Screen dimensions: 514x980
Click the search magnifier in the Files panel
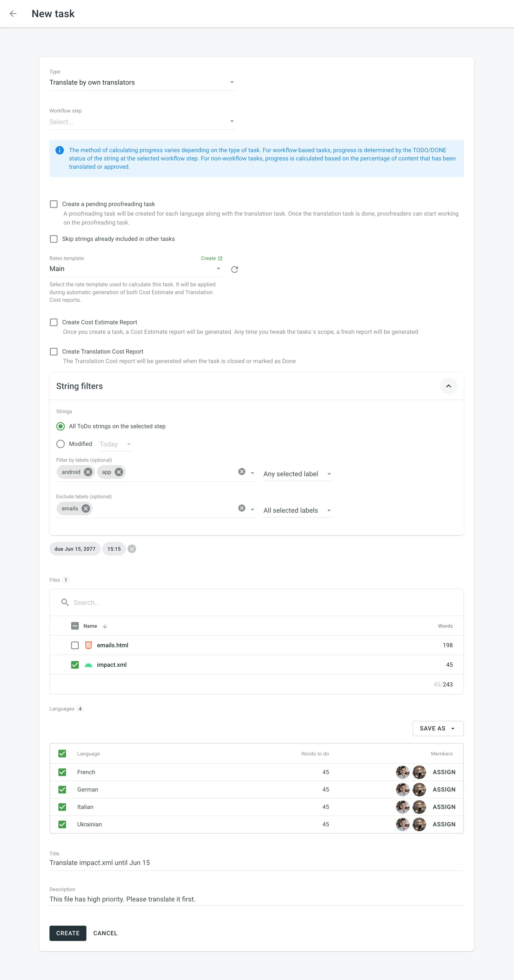click(65, 602)
